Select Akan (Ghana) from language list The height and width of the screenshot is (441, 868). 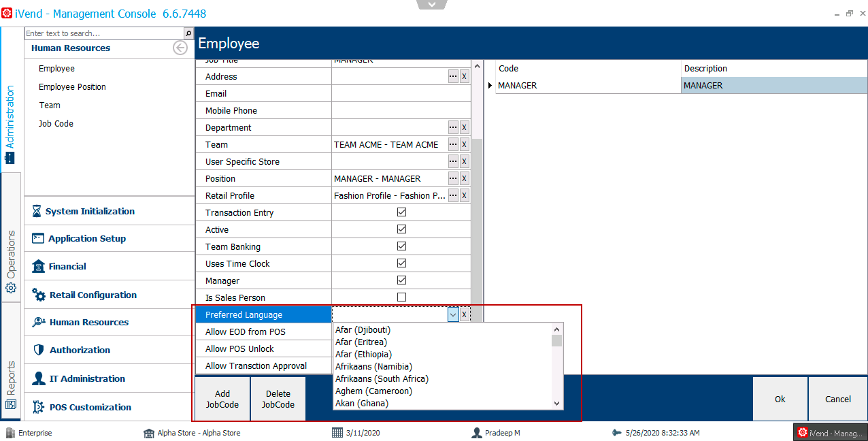coord(442,404)
